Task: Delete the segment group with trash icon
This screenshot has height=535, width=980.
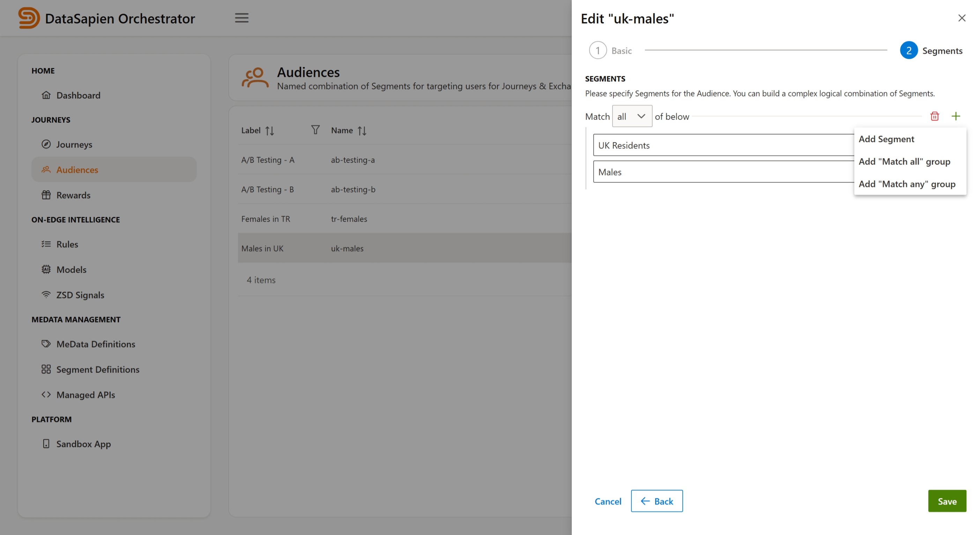Action: click(935, 116)
